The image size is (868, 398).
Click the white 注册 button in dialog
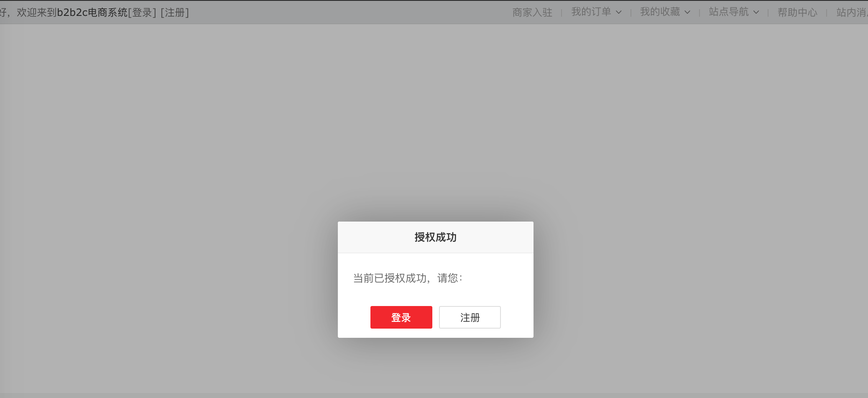click(x=470, y=317)
